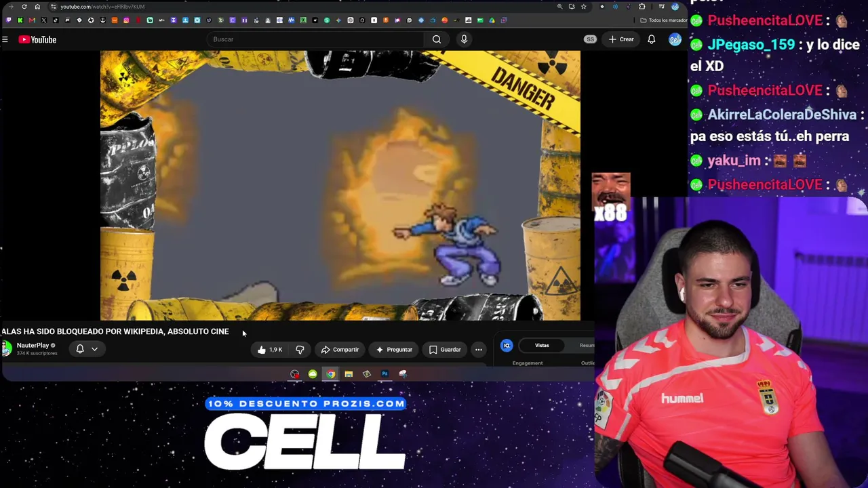Screen dimensions: 868x488
Task: Click the browser address bar URL
Action: pos(102,7)
